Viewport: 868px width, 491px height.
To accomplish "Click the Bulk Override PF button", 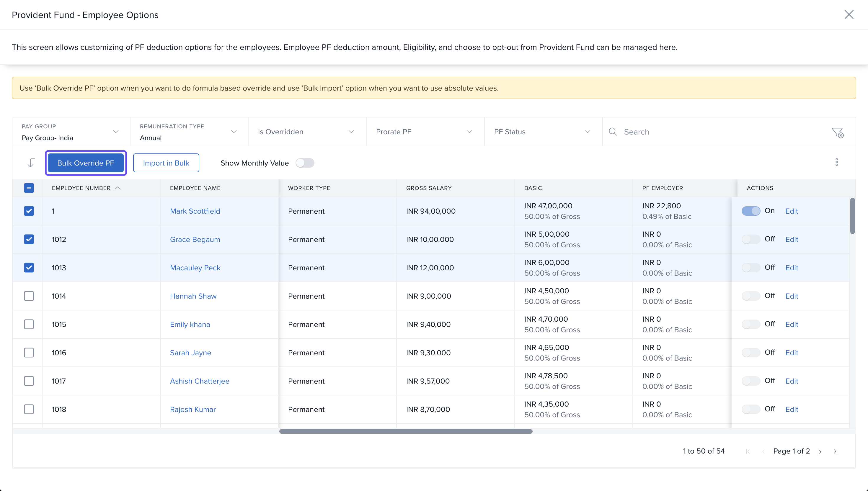I will pos(86,163).
